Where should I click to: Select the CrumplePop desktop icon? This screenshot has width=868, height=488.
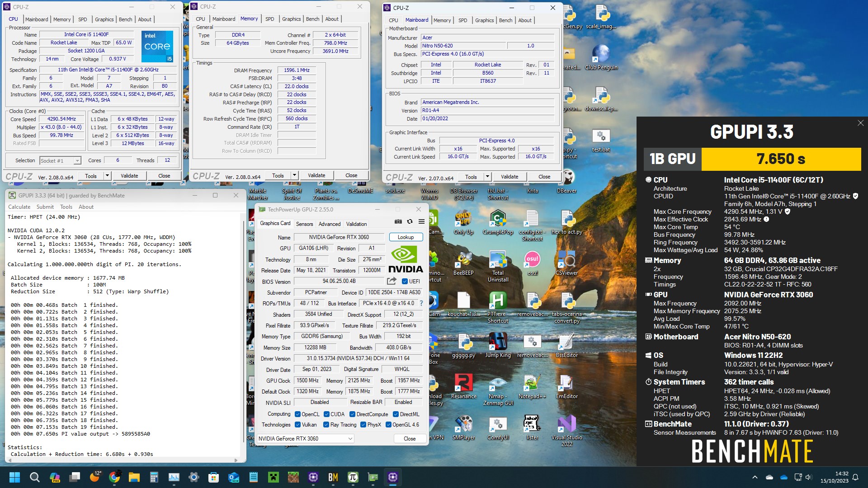tap(498, 222)
